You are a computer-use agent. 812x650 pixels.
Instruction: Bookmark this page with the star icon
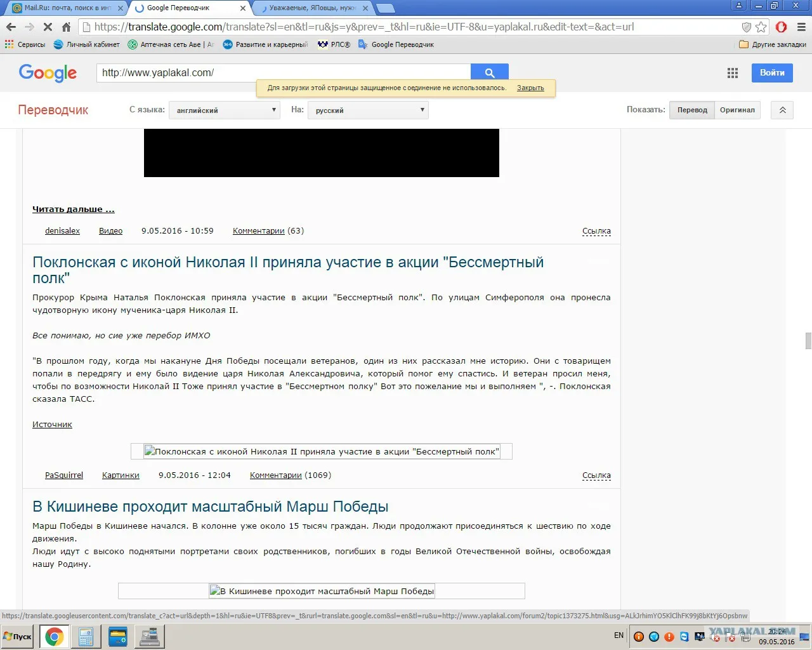(761, 27)
